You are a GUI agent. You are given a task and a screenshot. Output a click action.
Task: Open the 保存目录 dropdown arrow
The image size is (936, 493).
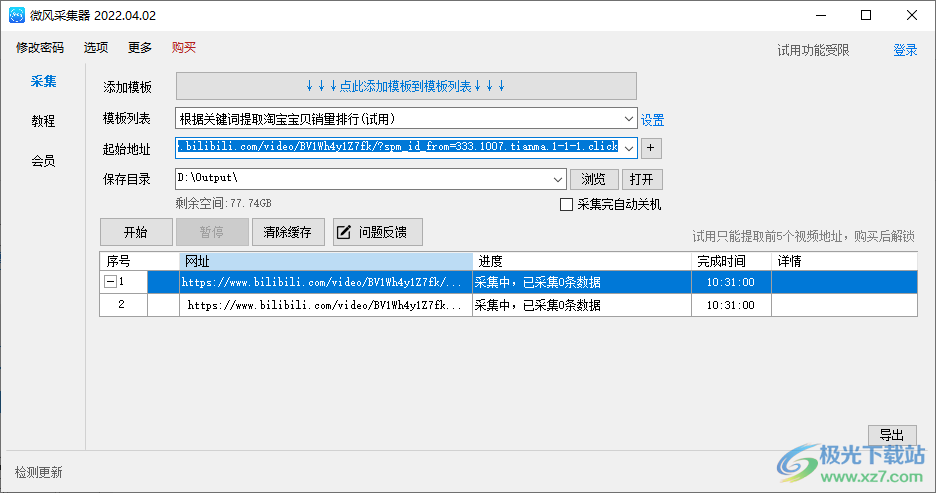point(558,179)
